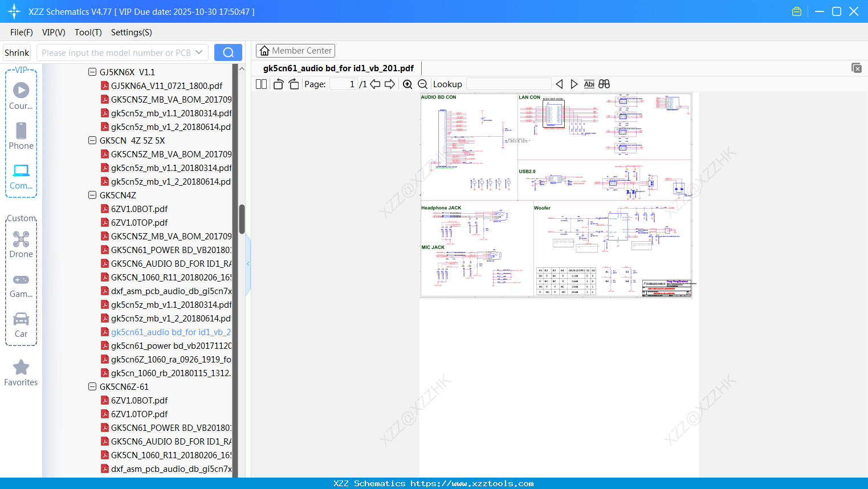Click the blue search button
This screenshot has width=868, height=489.
click(228, 52)
